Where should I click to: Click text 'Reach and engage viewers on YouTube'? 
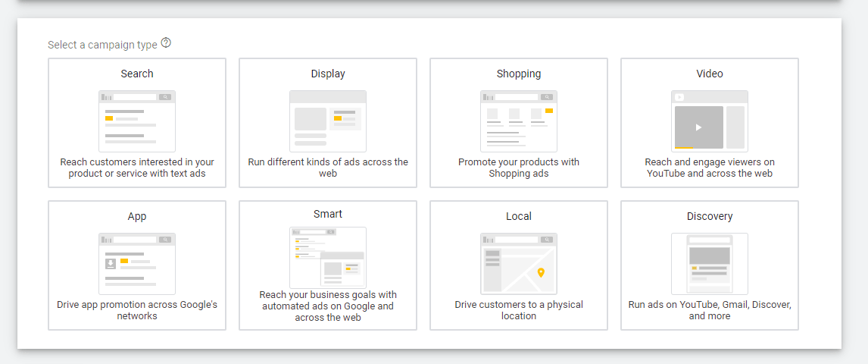coord(710,168)
